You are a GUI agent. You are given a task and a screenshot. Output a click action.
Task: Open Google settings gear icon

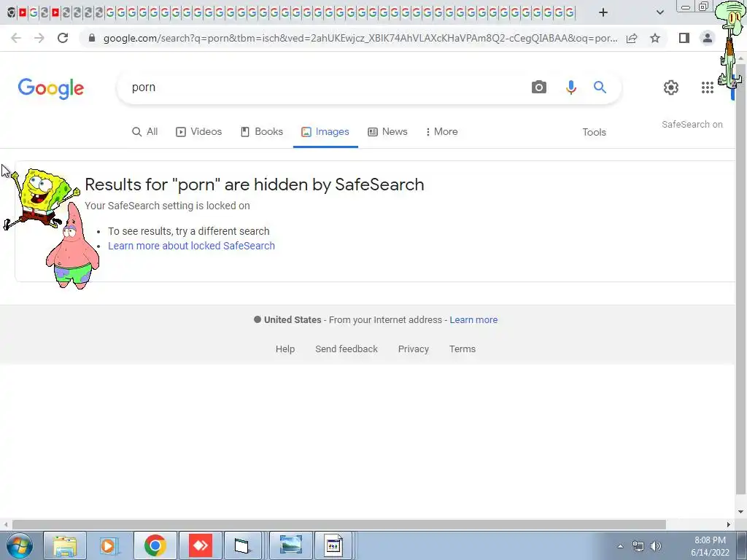671,87
